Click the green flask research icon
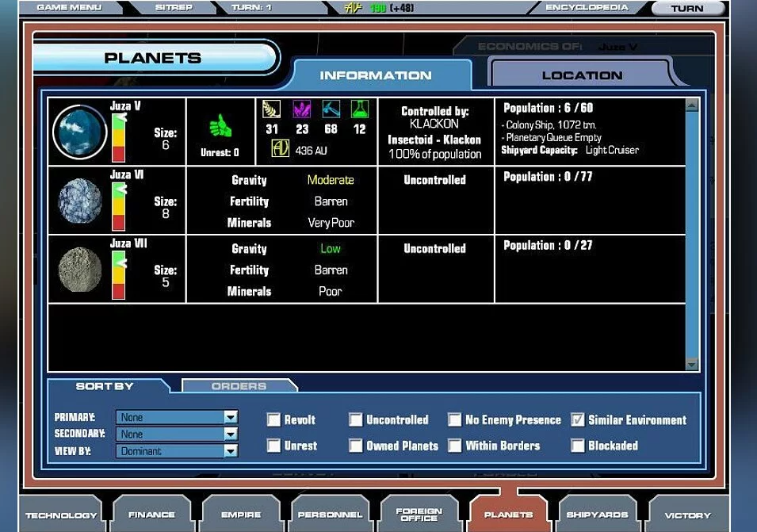This screenshot has height=532, width=757. 359,109
